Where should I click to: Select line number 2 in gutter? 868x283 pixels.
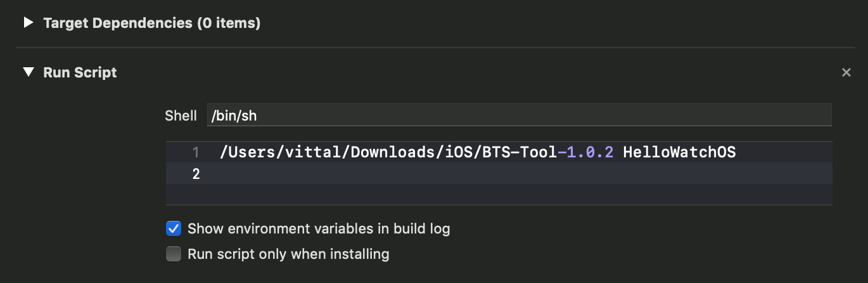pos(196,173)
